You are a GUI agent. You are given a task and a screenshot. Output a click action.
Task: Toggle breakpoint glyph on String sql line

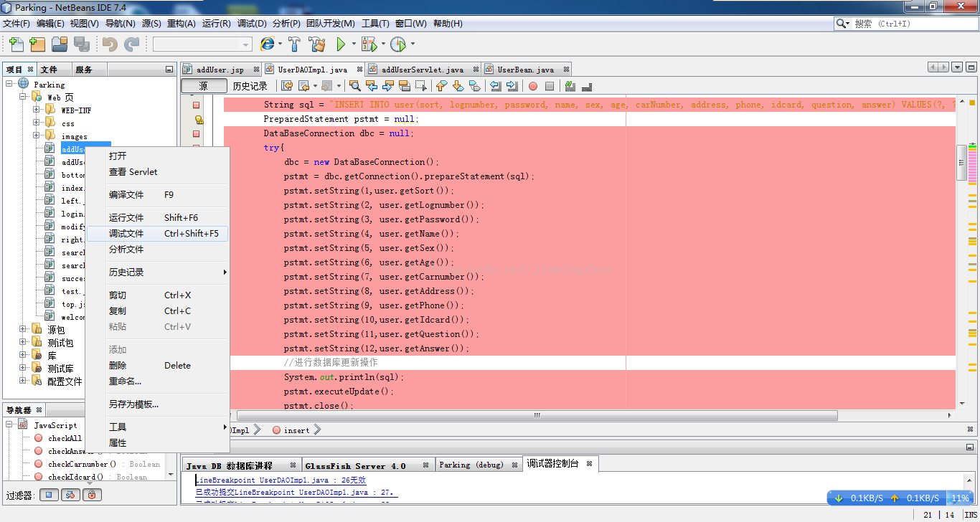pyautogui.click(x=196, y=105)
